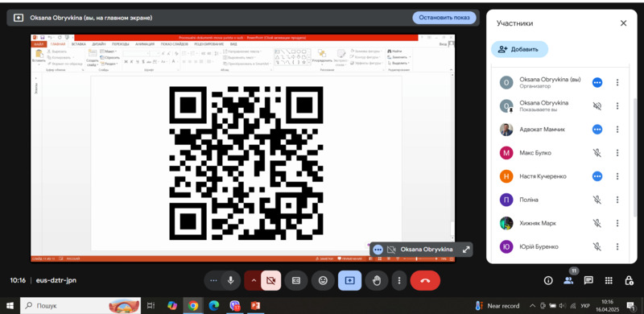
Task: Click Остановить показ button
Action: coord(444,18)
